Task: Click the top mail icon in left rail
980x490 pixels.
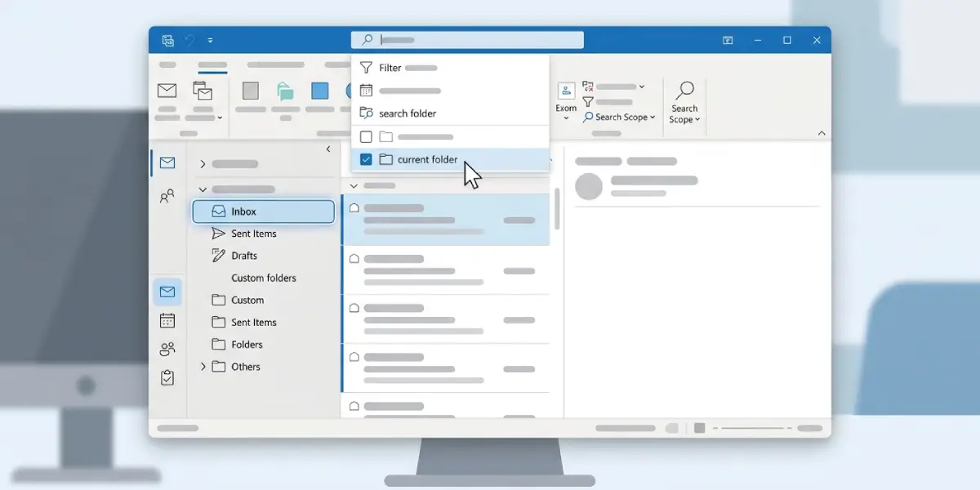Action: coord(167,163)
